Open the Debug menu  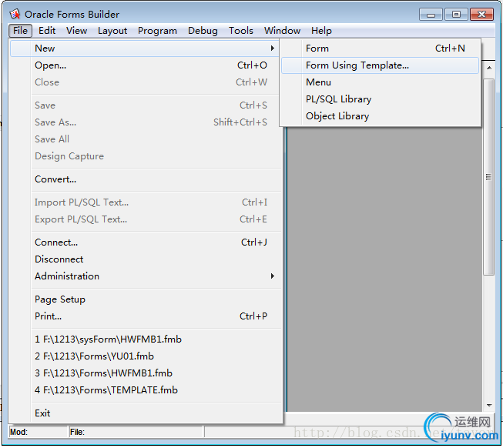(x=203, y=31)
